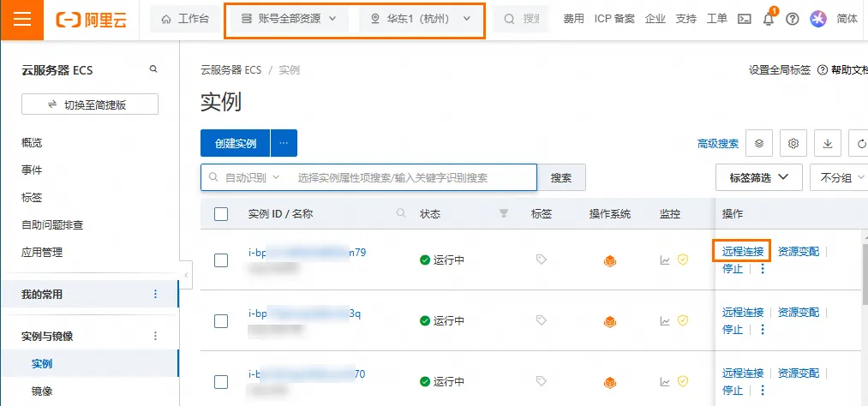
Task: Click the status column filter funnel
Action: [x=504, y=213]
